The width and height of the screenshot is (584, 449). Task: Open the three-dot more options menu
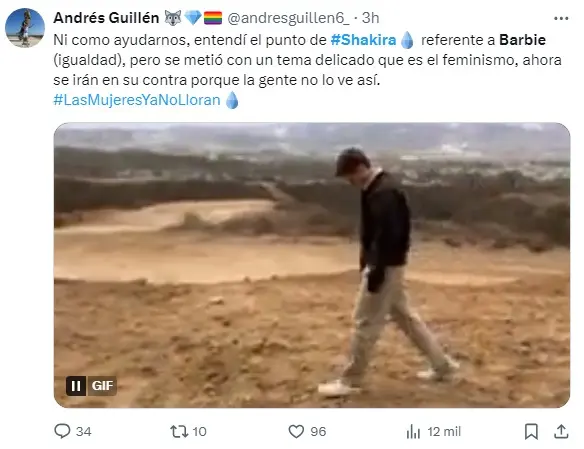click(561, 18)
